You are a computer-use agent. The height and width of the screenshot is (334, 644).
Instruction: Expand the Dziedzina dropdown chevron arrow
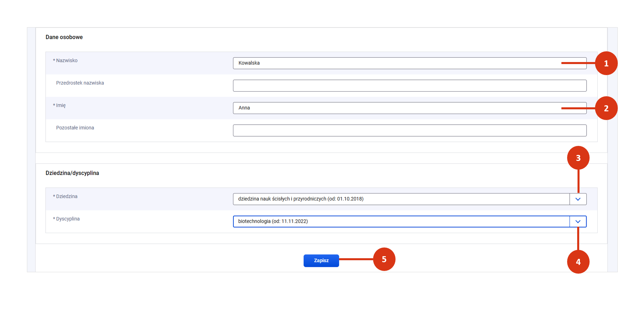tap(578, 199)
